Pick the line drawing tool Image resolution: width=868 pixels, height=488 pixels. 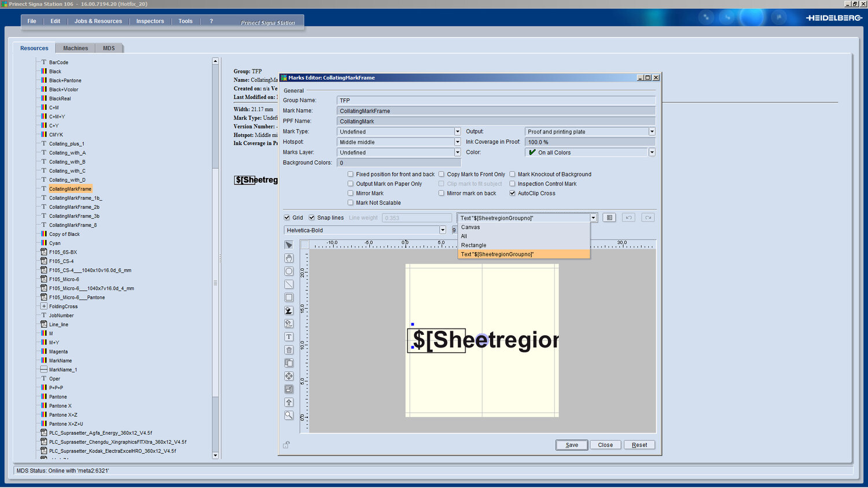tap(289, 284)
